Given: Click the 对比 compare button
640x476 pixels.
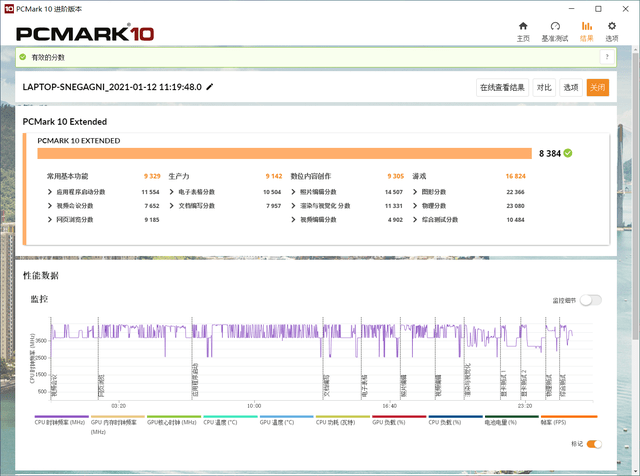Looking at the screenshot, I should point(543,87).
